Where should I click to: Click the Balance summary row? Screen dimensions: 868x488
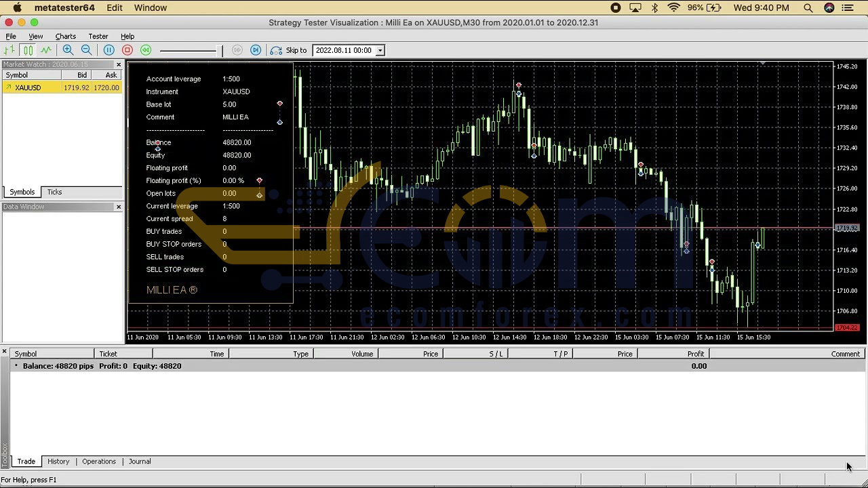[438, 366]
